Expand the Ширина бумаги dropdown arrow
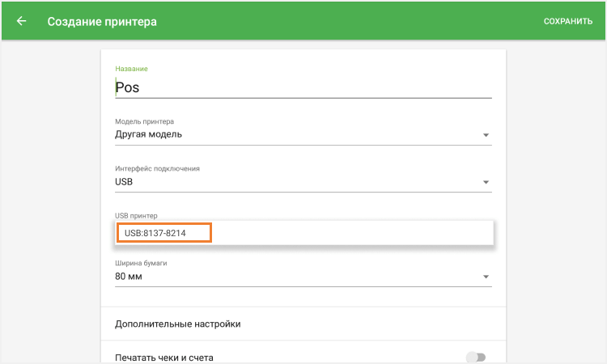Screen dimensions: 607x364 pyautogui.click(x=486, y=277)
